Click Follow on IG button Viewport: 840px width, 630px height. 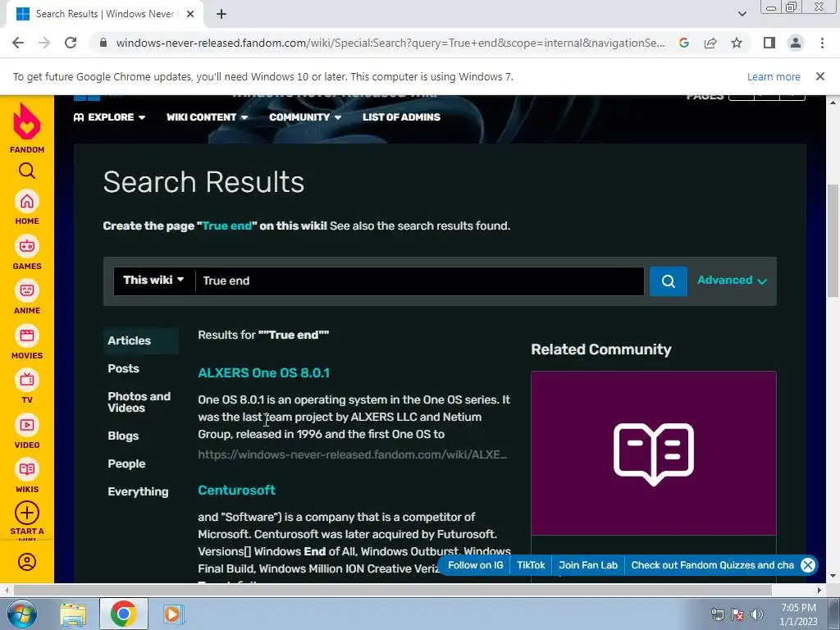coord(475,565)
